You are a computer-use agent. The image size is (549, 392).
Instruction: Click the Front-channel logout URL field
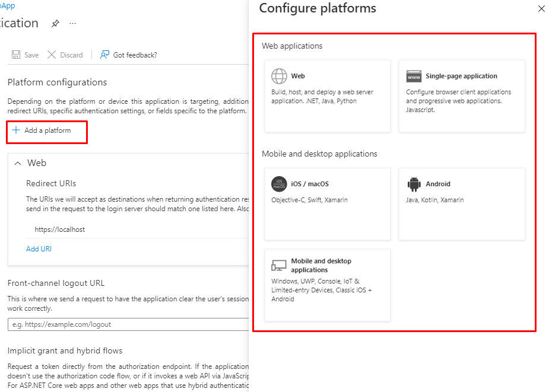click(128, 324)
